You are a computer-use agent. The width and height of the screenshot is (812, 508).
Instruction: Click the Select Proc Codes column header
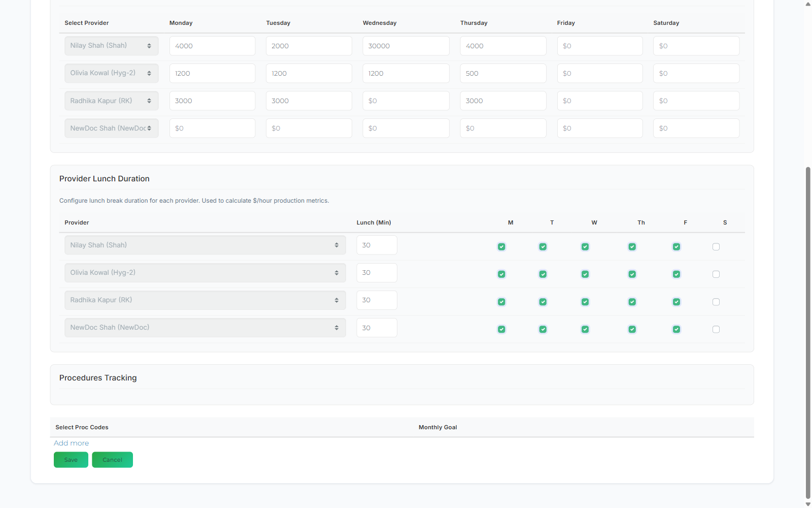click(x=82, y=427)
